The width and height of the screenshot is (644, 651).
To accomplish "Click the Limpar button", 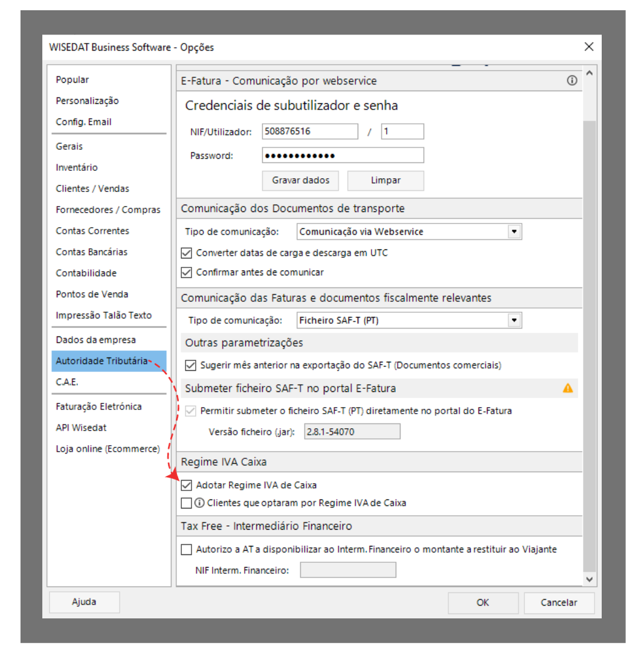I will (x=385, y=180).
